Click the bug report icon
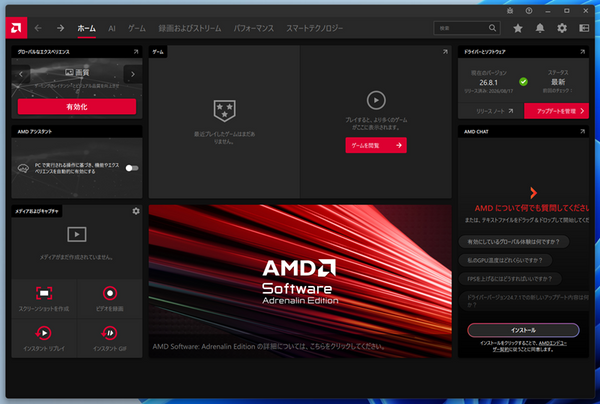Image resolution: width=600 pixels, height=404 pixels. tap(510, 11)
